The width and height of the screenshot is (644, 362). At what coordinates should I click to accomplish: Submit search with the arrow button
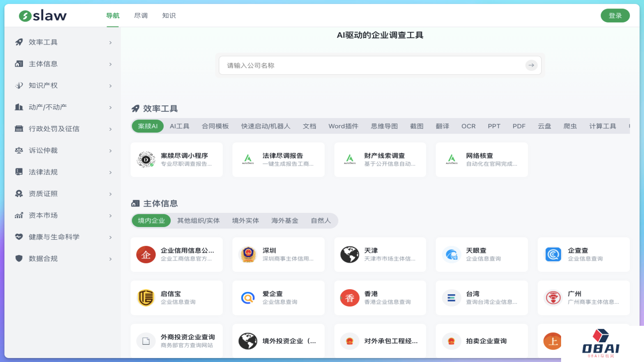[x=531, y=65]
